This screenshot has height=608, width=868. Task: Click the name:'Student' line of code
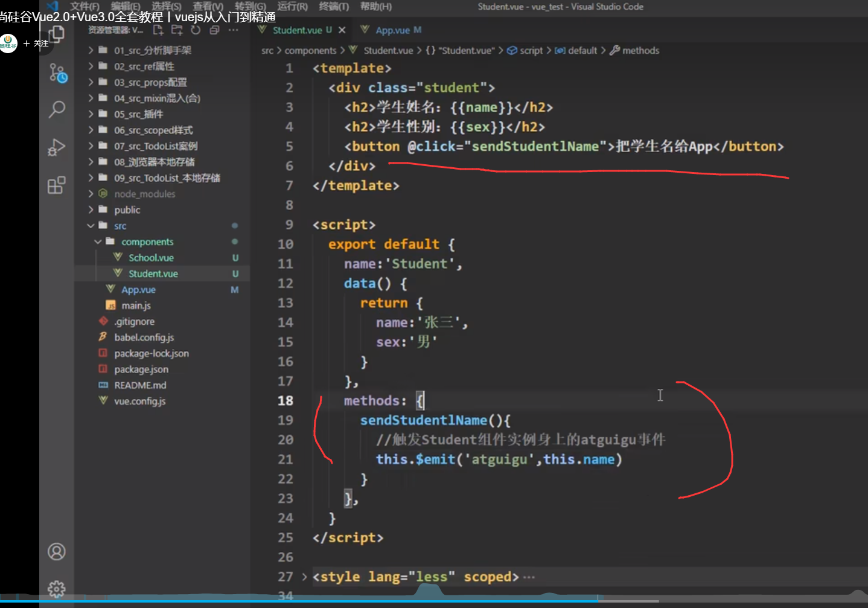(403, 264)
